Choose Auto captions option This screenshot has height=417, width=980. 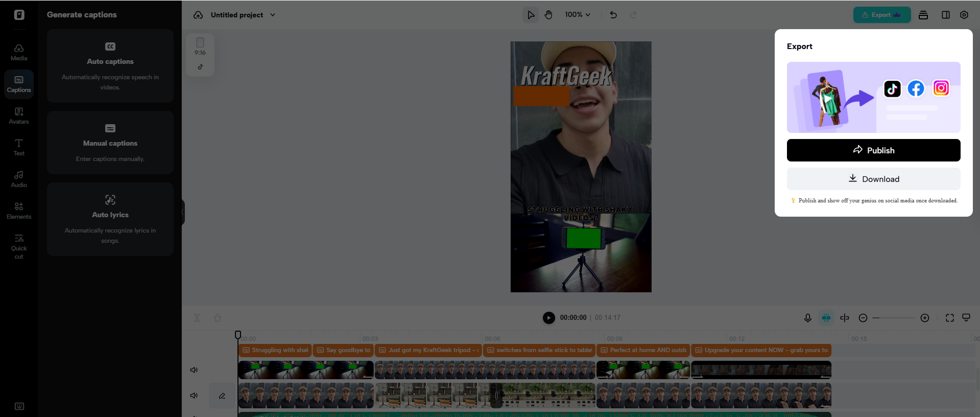point(110,66)
